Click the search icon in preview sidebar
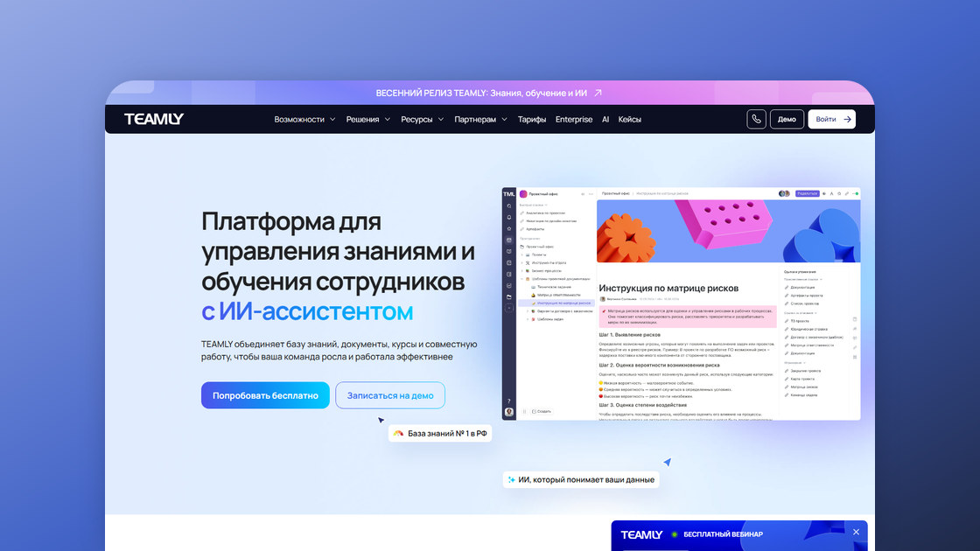The image size is (980, 551). (508, 206)
